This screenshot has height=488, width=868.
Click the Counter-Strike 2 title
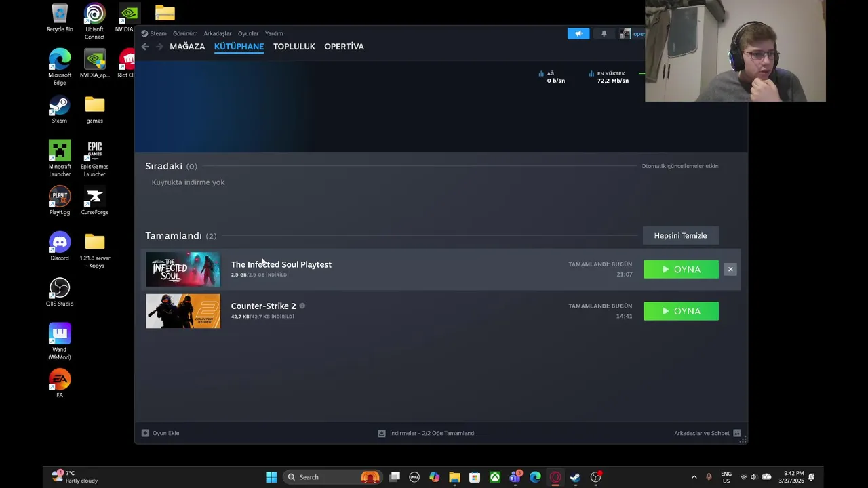(x=263, y=306)
